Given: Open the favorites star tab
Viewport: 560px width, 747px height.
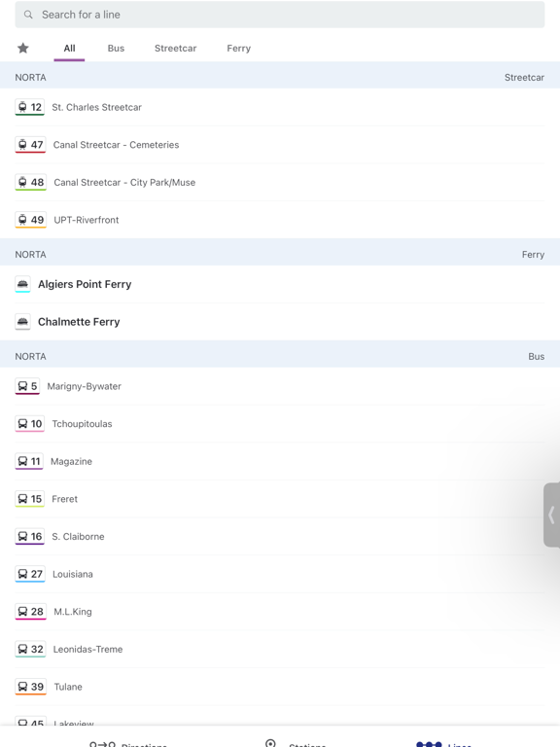Looking at the screenshot, I should (23, 48).
